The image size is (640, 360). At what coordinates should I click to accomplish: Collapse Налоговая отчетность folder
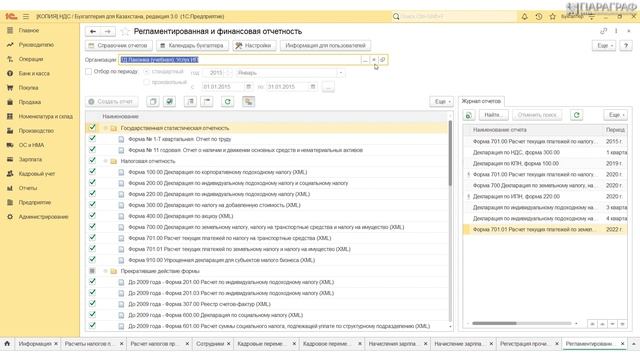pyautogui.click(x=106, y=161)
